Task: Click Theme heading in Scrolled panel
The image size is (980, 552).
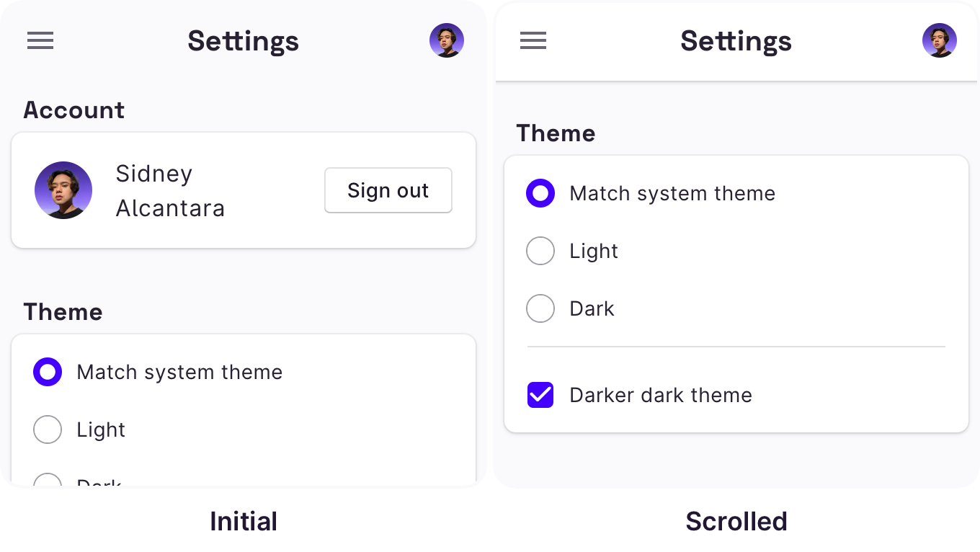Action: 556,133
